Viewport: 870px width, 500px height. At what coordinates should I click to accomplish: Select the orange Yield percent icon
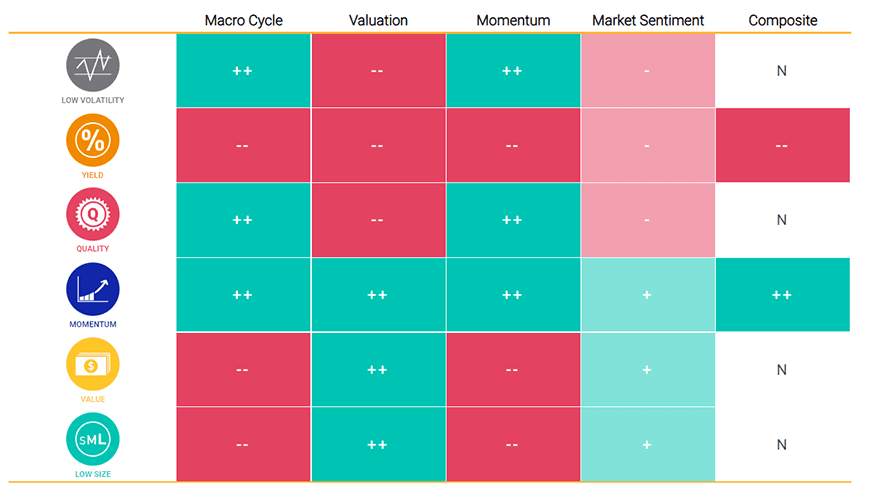tap(92, 140)
